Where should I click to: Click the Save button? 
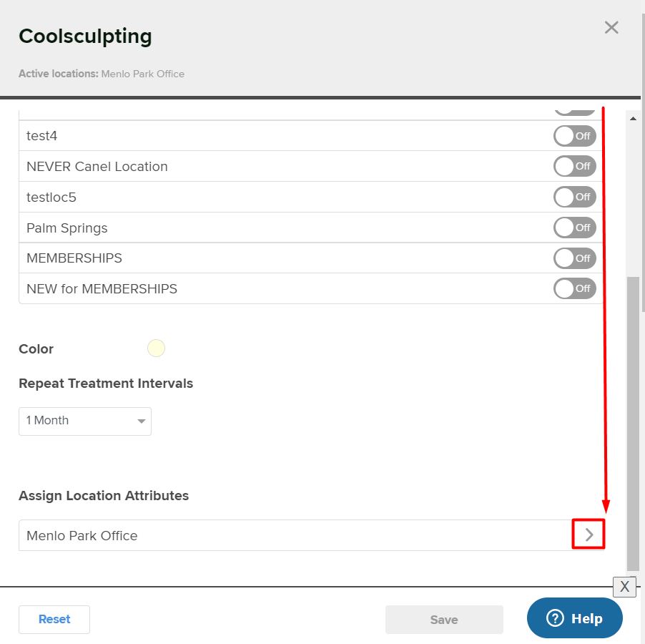tap(444, 619)
